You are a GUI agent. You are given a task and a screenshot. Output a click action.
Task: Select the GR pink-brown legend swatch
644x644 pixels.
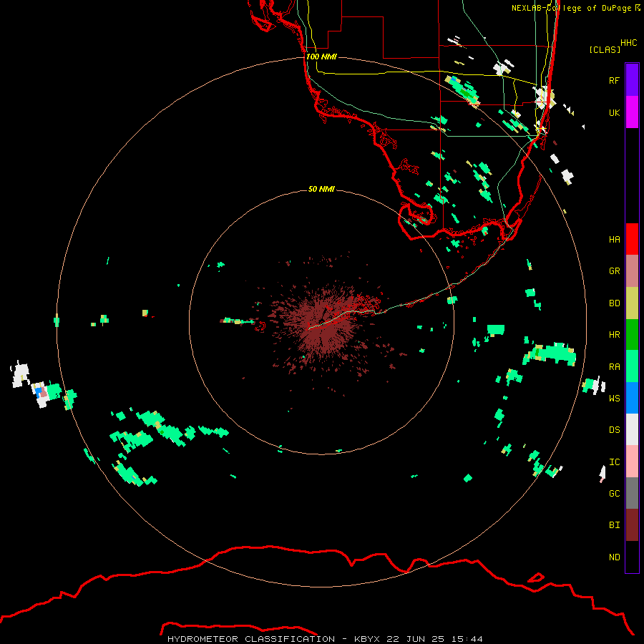632,271
